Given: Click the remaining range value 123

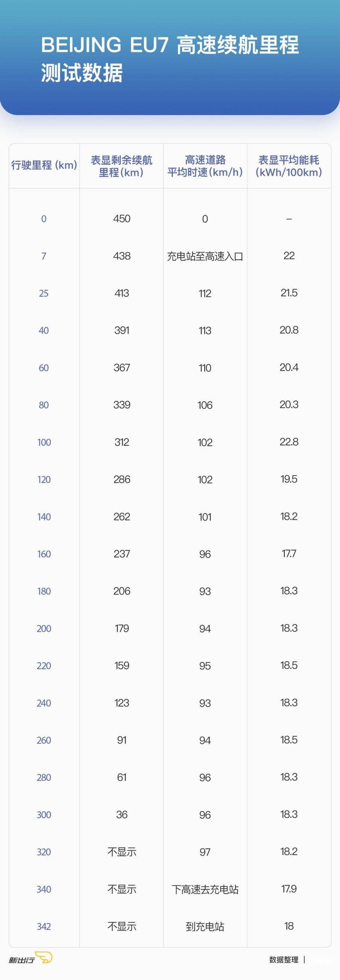Looking at the screenshot, I should pos(122,703).
